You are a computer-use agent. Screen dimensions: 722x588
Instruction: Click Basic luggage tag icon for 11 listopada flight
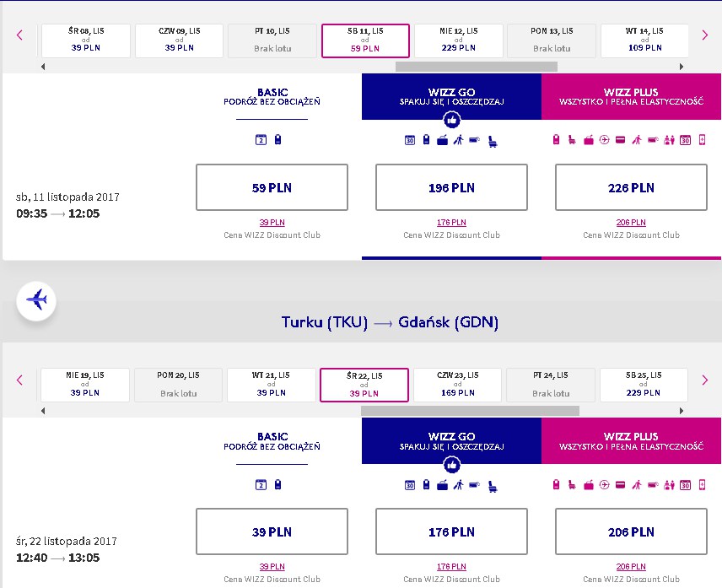pos(277,139)
